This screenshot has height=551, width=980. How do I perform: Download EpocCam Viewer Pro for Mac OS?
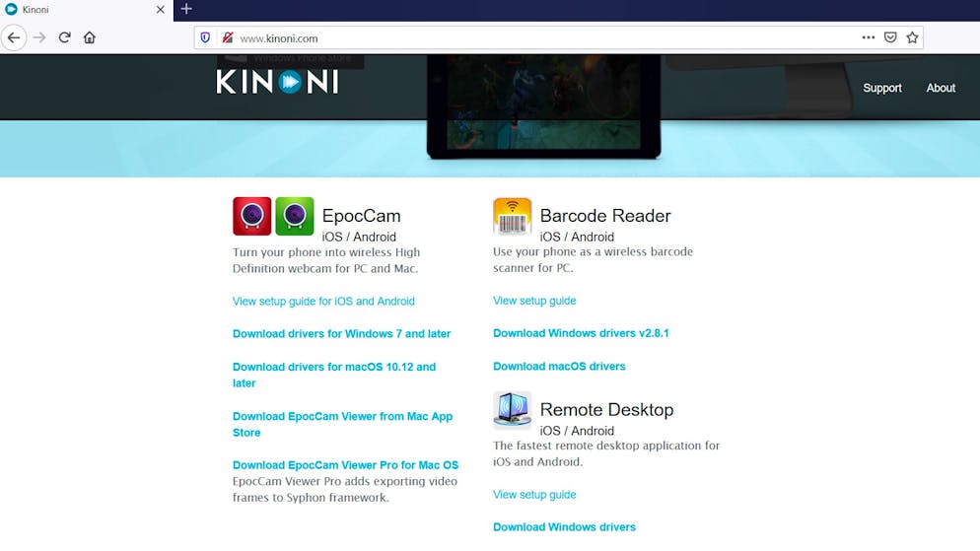[x=346, y=465]
